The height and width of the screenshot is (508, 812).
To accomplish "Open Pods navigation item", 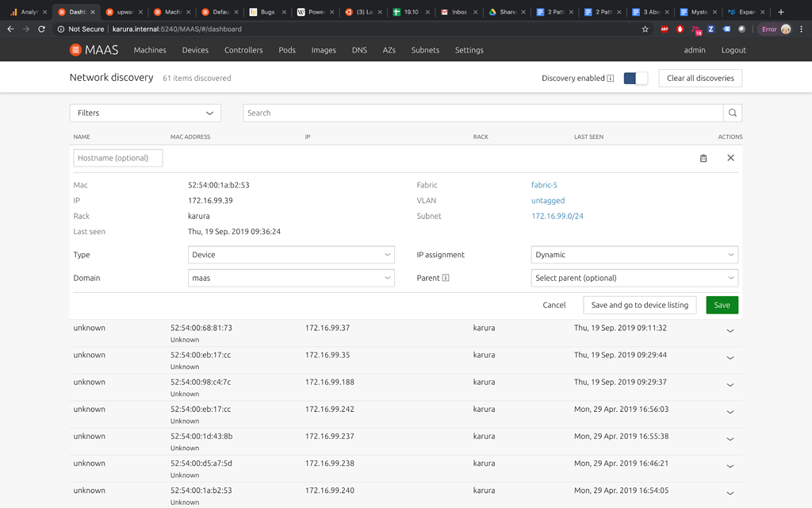I will coord(287,50).
